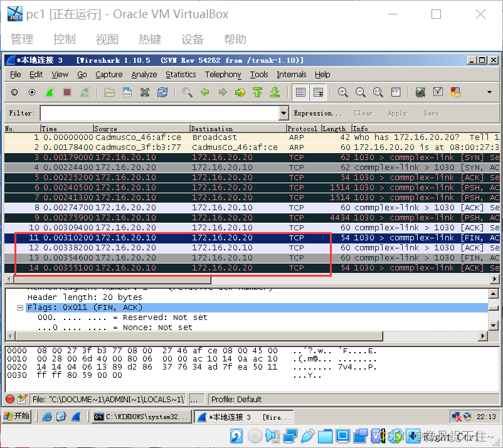This screenshot has width=503, height=448.
Task: Click packet details horizontal scrollbar thumb
Action: (x=199, y=336)
